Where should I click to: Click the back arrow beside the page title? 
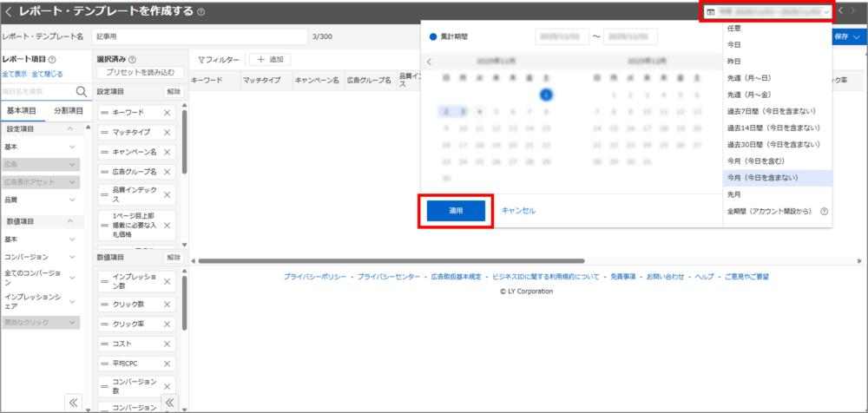[x=9, y=12]
